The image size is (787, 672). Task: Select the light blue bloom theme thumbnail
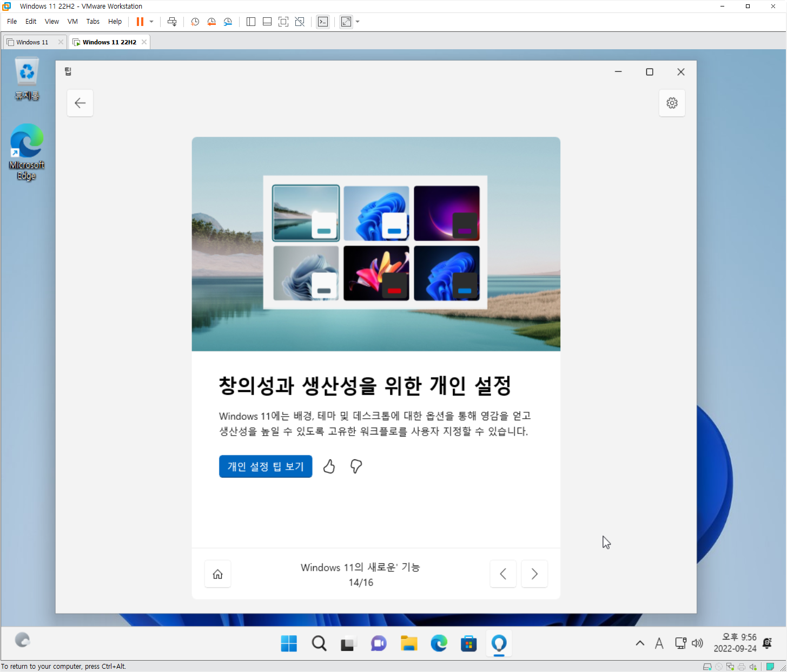click(x=376, y=213)
